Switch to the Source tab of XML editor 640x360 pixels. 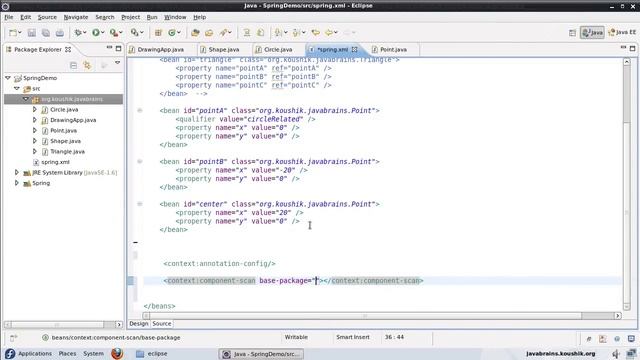point(162,324)
